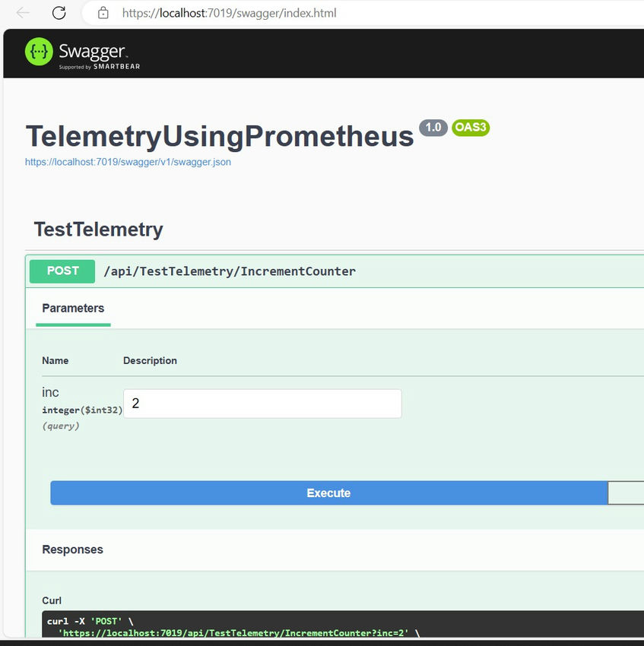Click the browser back arrow

[x=23, y=13]
